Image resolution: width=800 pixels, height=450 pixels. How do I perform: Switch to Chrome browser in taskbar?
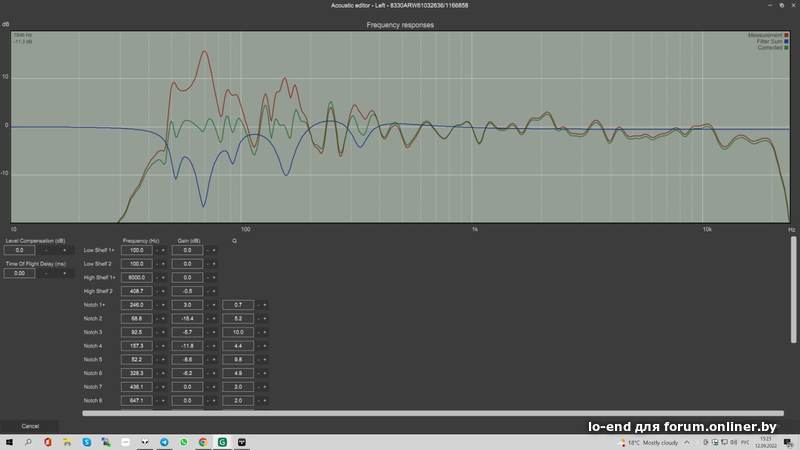203,442
